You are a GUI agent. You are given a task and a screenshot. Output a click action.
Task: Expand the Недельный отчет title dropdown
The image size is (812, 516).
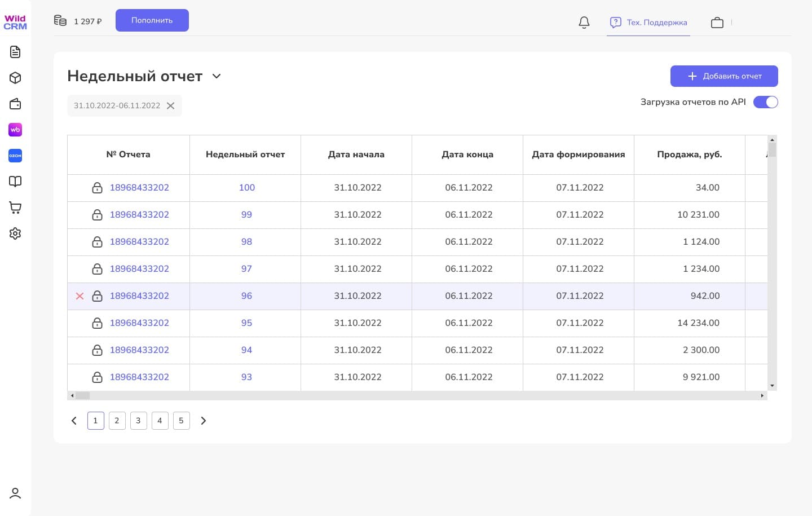click(217, 76)
